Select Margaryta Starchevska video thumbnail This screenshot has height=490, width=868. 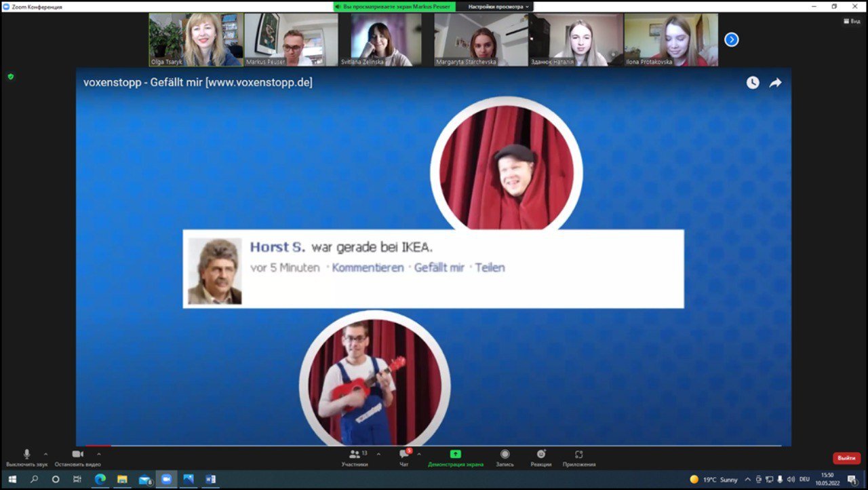point(481,39)
